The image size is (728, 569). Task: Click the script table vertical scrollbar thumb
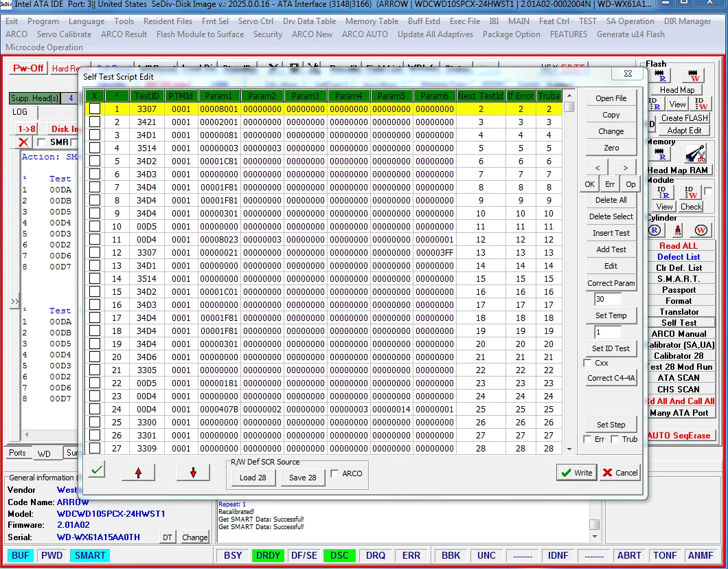click(x=569, y=107)
